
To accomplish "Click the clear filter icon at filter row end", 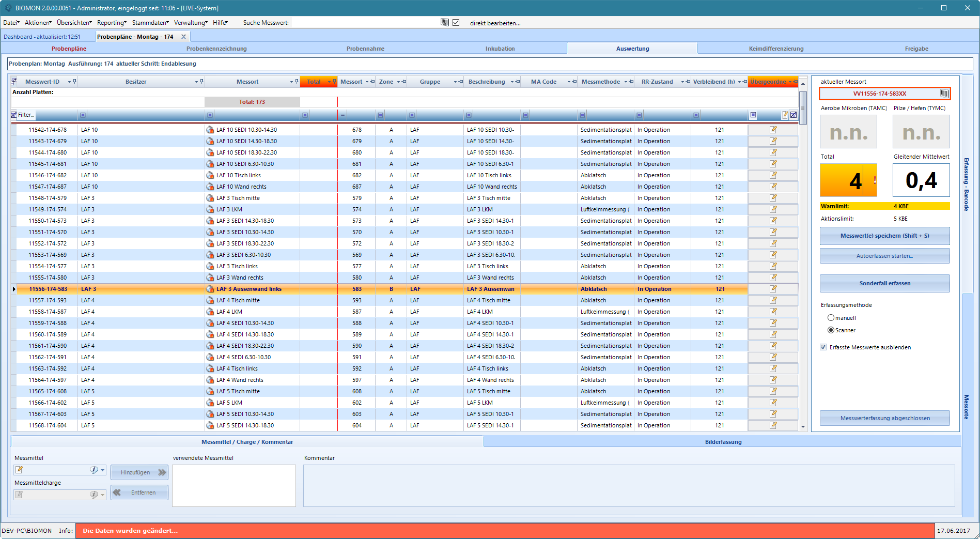I will coord(794,115).
